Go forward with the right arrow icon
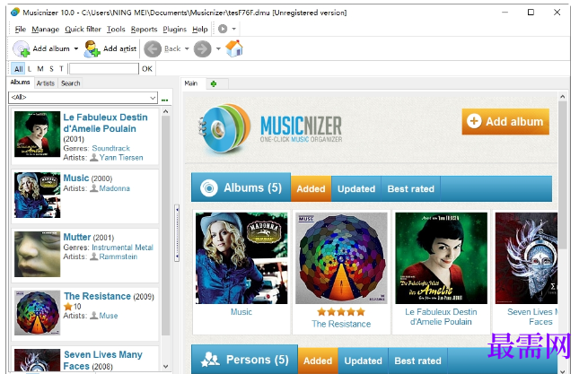The image size is (588, 374). pos(203,49)
